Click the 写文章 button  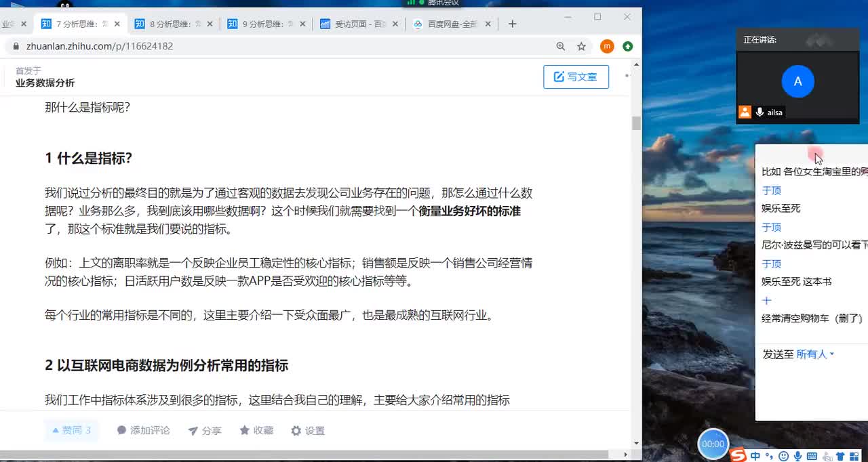point(576,77)
